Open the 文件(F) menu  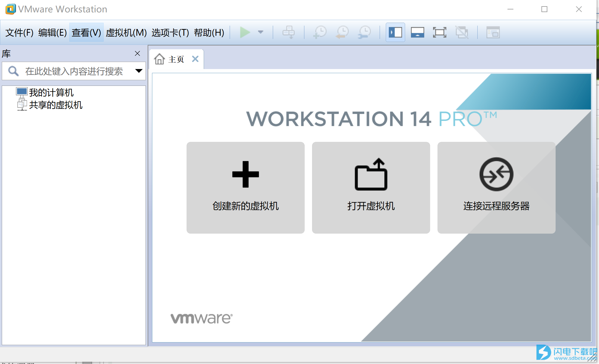coord(19,32)
